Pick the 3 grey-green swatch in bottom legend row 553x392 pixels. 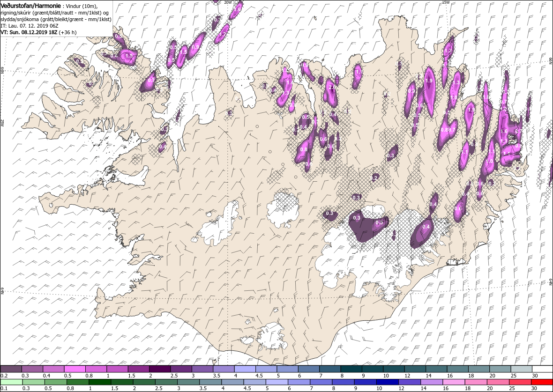pyautogui.click(x=188, y=382)
